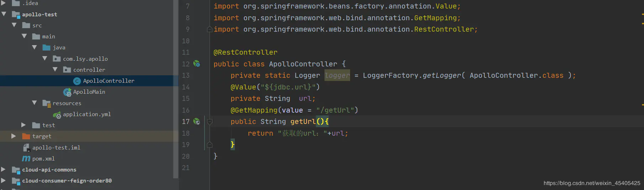Click the ApolloController class name on line 12
644x190 pixels.
303,64
